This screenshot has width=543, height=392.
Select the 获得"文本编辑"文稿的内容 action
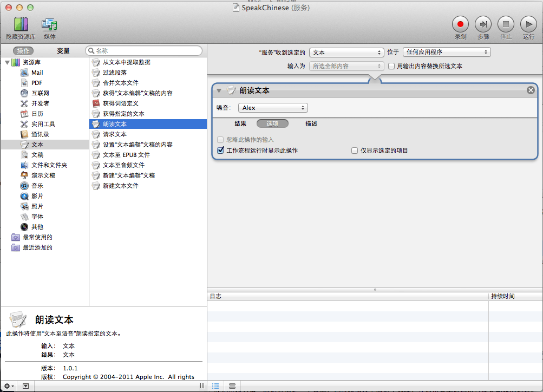tap(148, 93)
